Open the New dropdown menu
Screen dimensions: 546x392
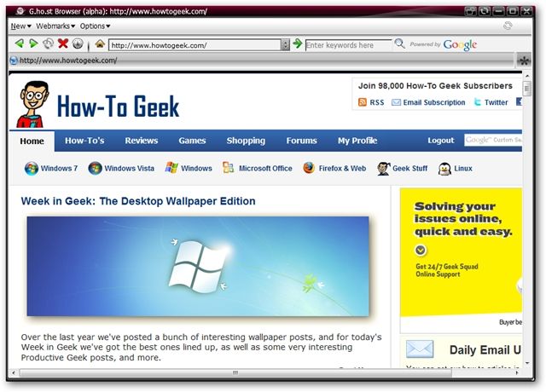coord(20,26)
